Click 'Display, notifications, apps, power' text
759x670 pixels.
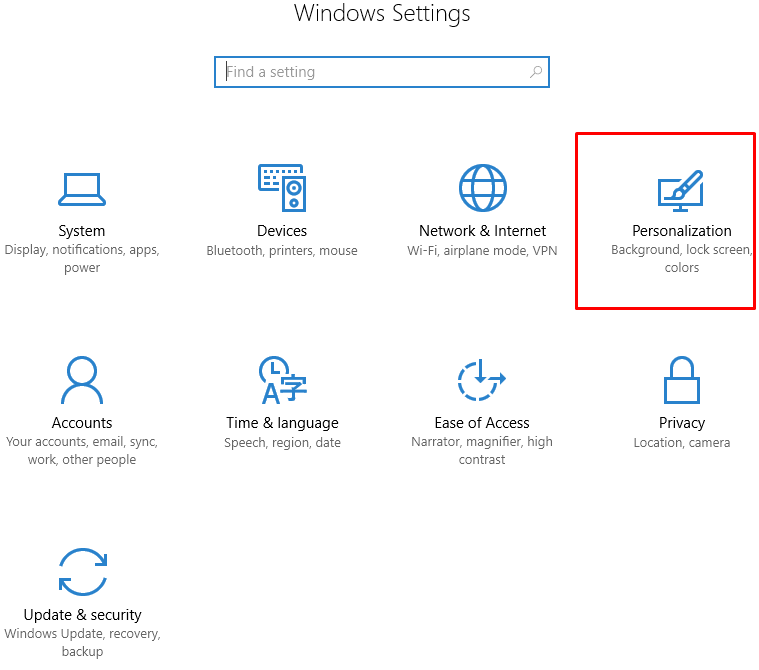[82, 259]
